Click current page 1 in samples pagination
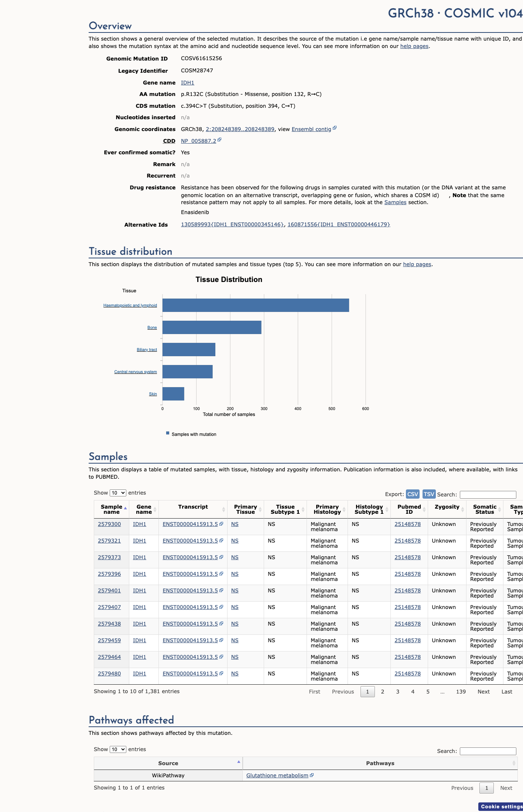The image size is (523, 812). 368,692
